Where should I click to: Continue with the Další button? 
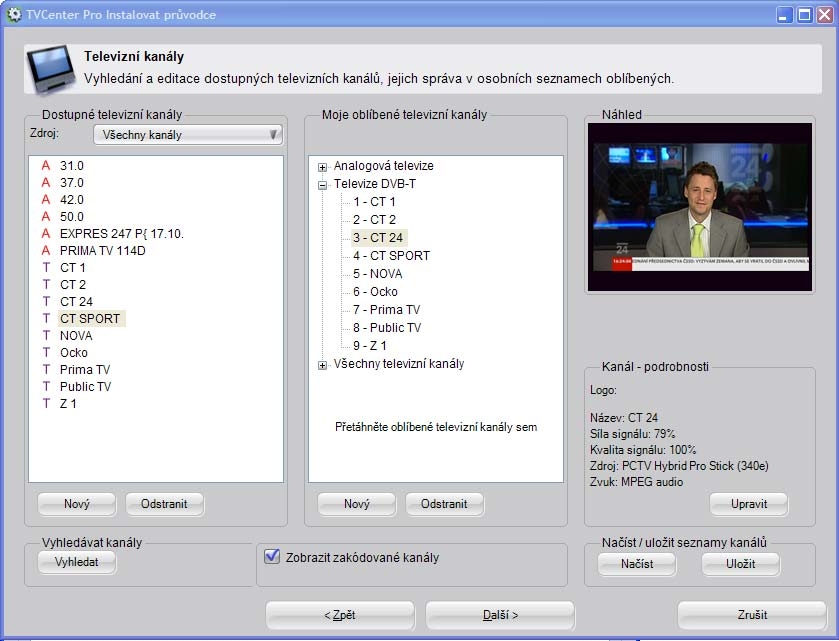click(500, 615)
